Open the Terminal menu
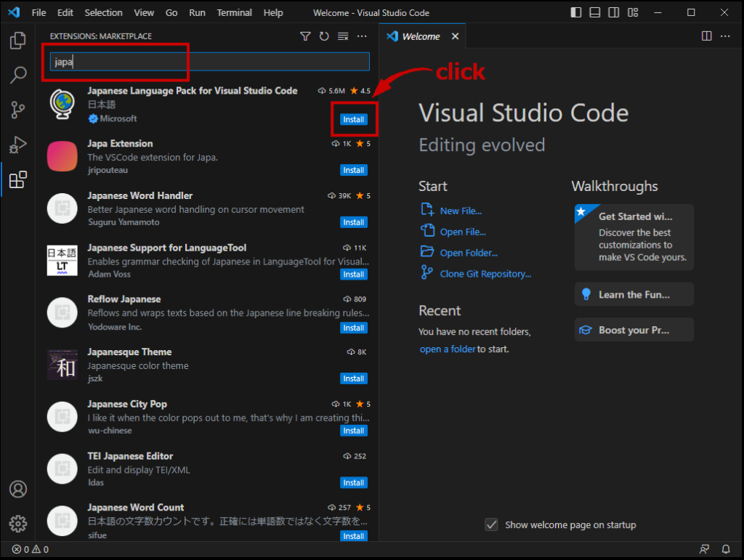The width and height of the screenshot is (744, 560). pyautogui.click(x=234, y=13)
